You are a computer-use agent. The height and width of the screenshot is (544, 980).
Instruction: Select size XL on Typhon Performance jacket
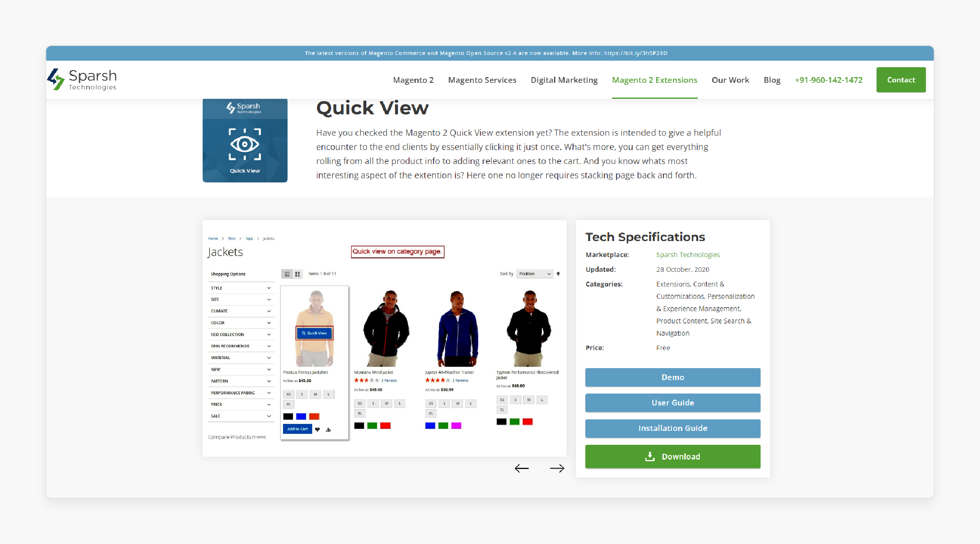tap(502, 410)
